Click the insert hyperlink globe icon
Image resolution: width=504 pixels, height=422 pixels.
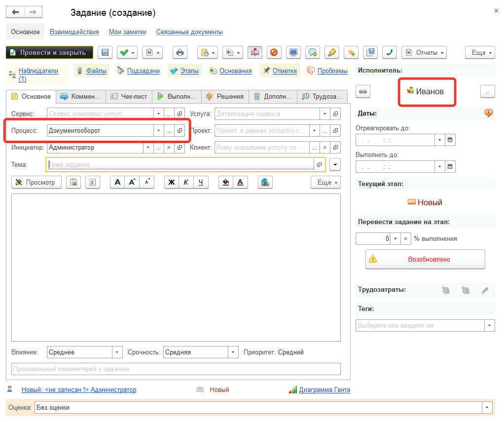pos(265,182)
